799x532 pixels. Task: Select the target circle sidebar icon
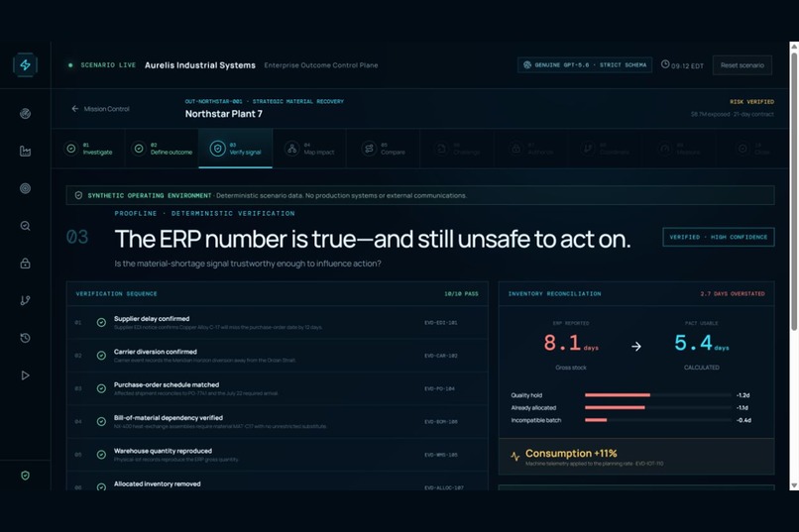coord(25,188)
